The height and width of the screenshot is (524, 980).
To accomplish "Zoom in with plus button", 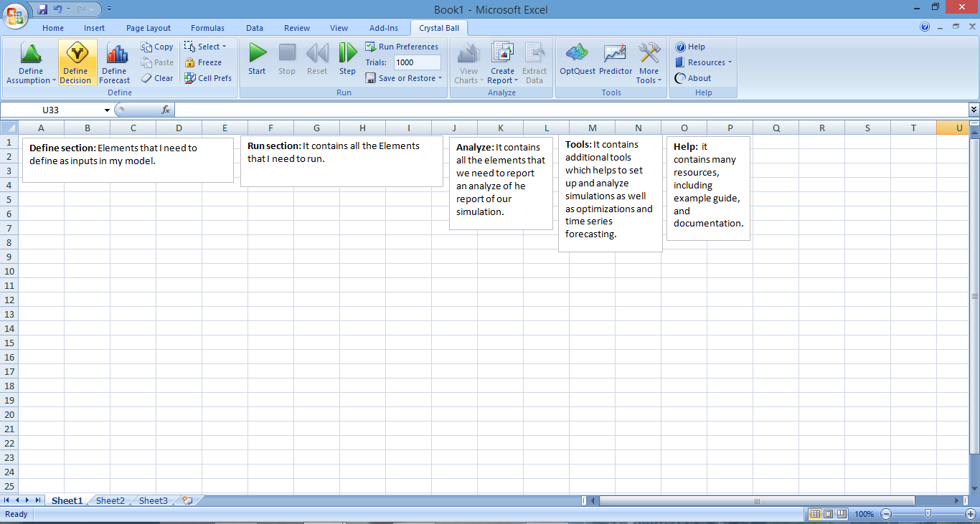I will 971,514.
